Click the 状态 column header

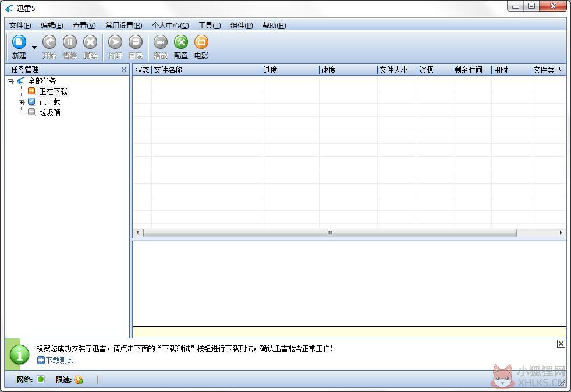[142, 70]
